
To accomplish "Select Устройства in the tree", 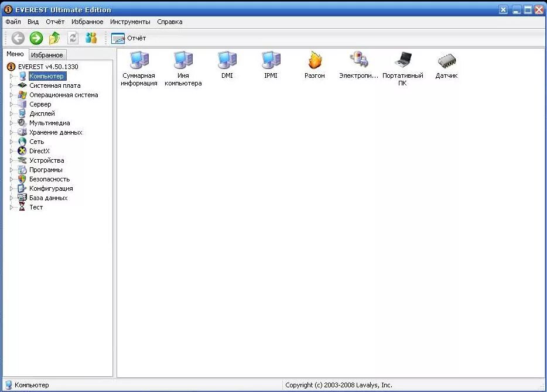I will pos(47,161).
